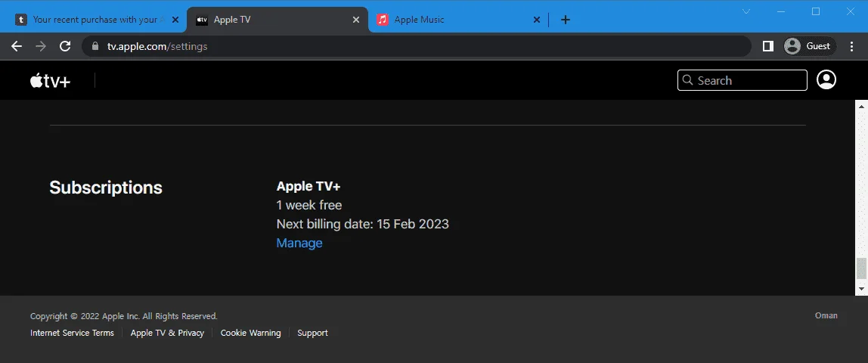
Task: Open the Guest profile button
Action: [x=810, y=46]
